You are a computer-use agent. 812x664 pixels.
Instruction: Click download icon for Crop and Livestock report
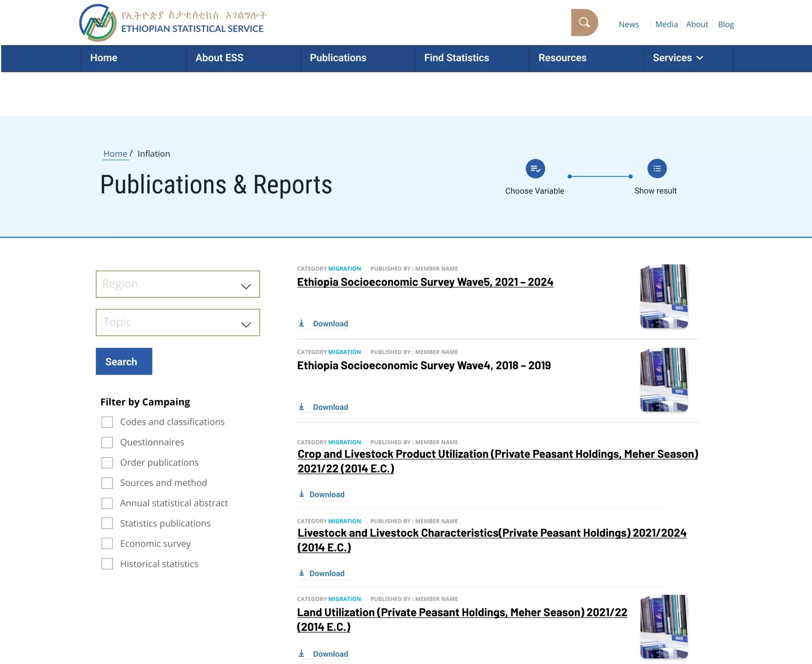302,495
